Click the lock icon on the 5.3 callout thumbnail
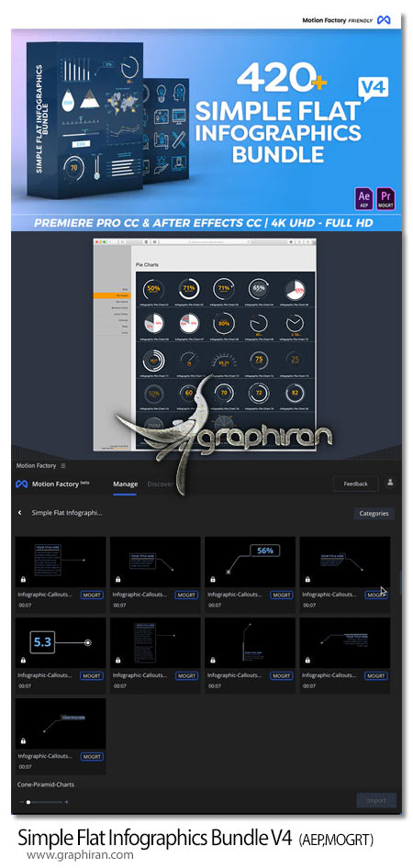 [x=23, y=661]
